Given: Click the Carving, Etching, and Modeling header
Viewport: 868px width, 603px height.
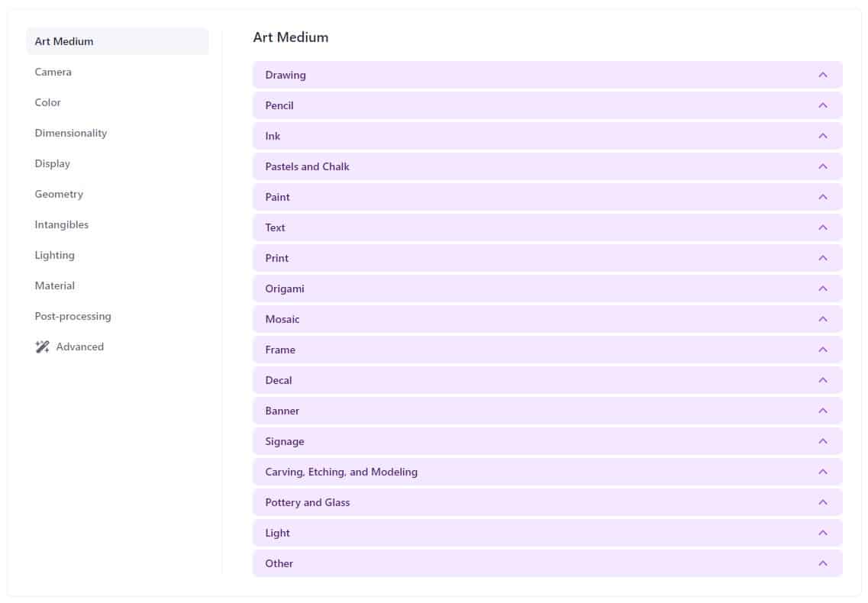Looking at the screenshot, I should 341,472.
